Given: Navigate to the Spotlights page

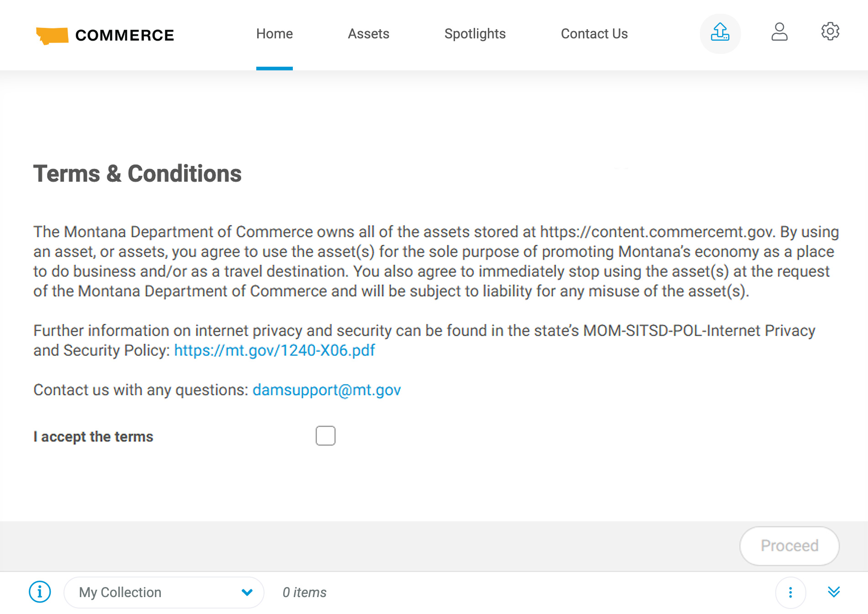Looking at the screenshot, I should (475, 34).
